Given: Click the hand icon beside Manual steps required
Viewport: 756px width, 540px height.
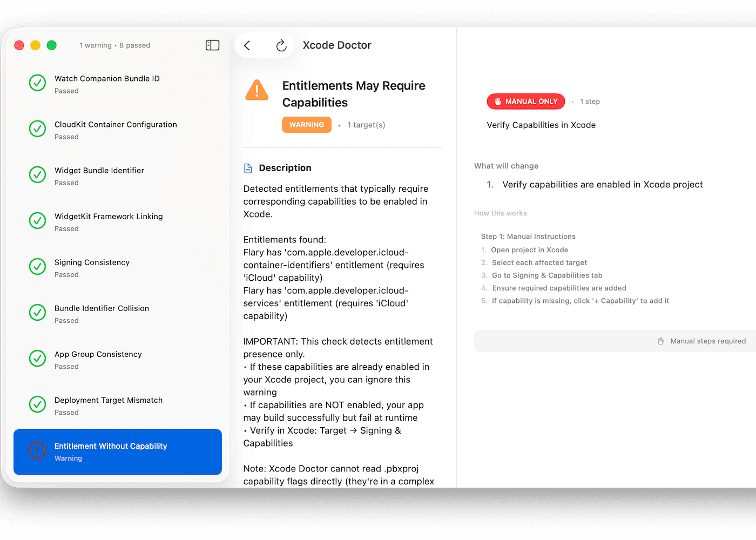Looking at the screenshot, I should [x=660, y=341].
